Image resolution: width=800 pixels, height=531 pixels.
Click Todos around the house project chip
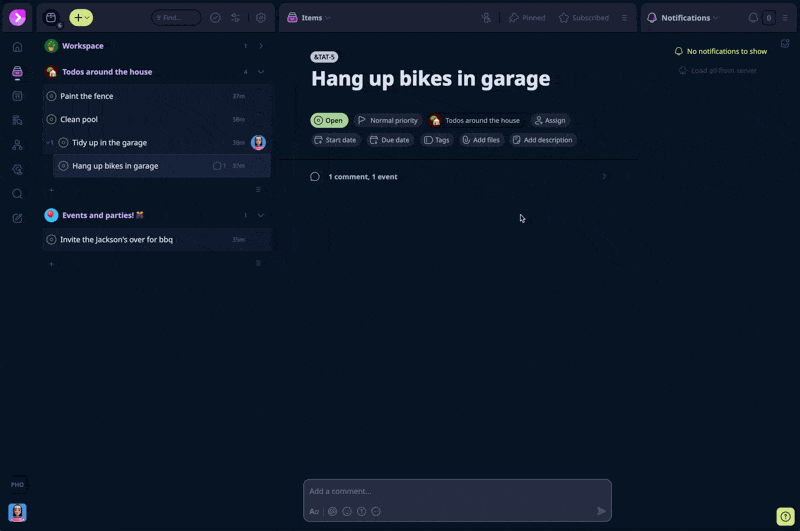pyautogui.click(x=476, y=120)
